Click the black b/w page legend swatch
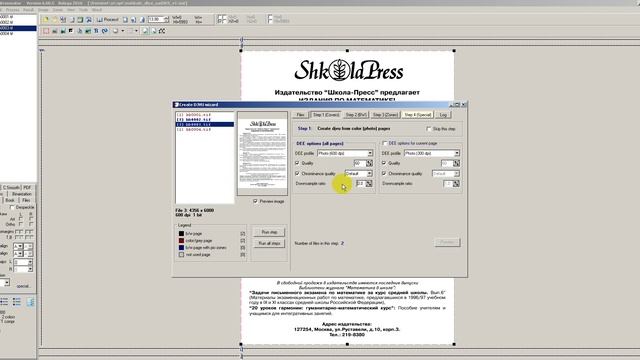 point(181,233)
